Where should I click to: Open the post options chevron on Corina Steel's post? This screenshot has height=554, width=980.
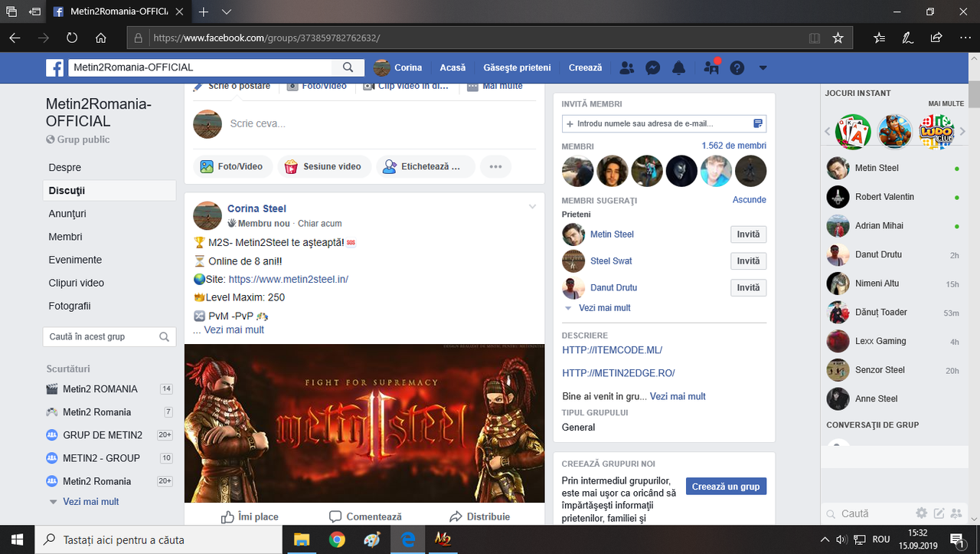coord(533,207)
